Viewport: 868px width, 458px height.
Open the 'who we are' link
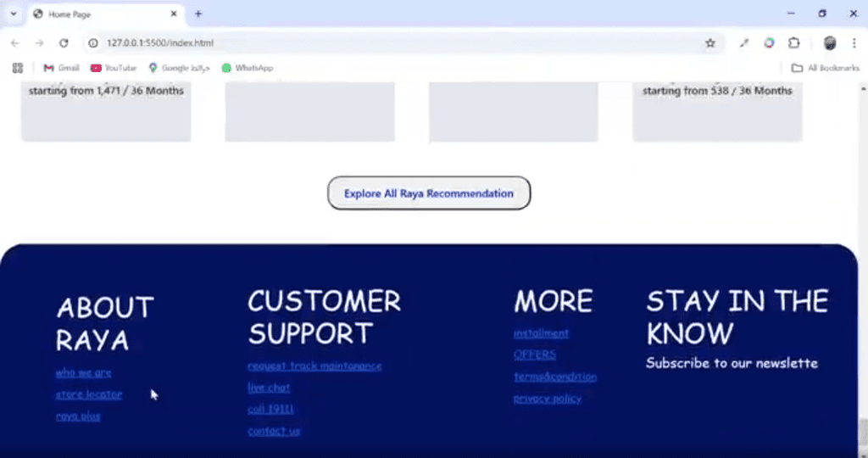[x=84, y=372]
